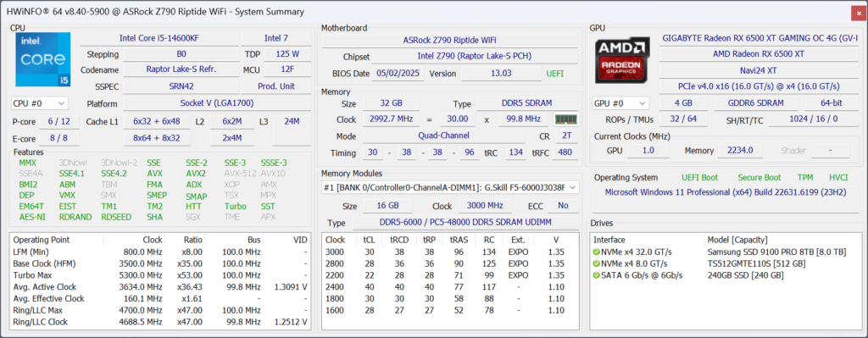Select the 2800 clock EXPO timing row

pos(451,263)
